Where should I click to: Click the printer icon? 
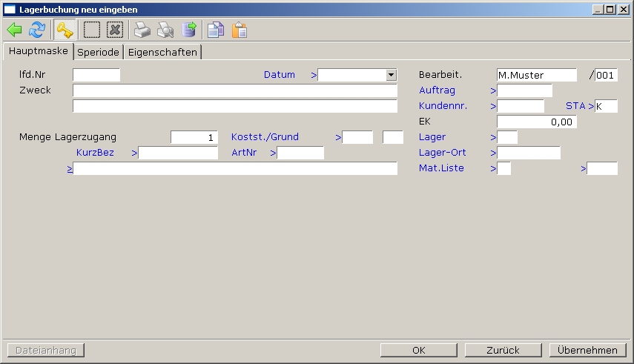[x=142, y=30]
